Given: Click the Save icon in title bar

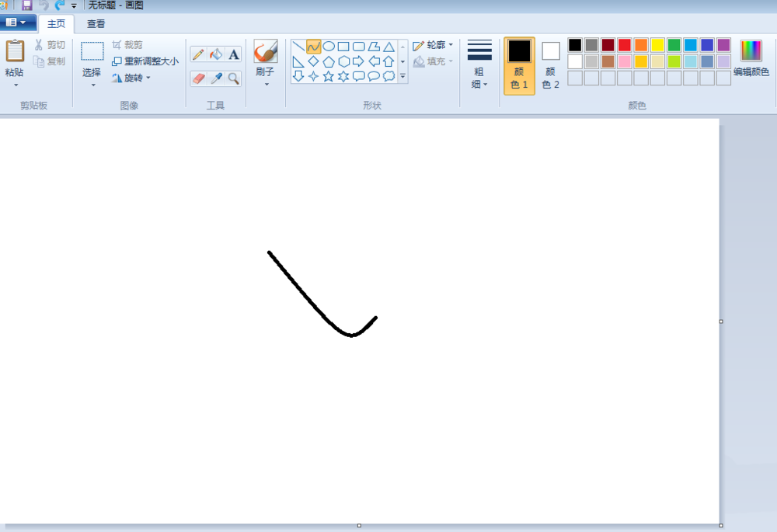Looking at the screenshot, I should [x=26, y=5].
